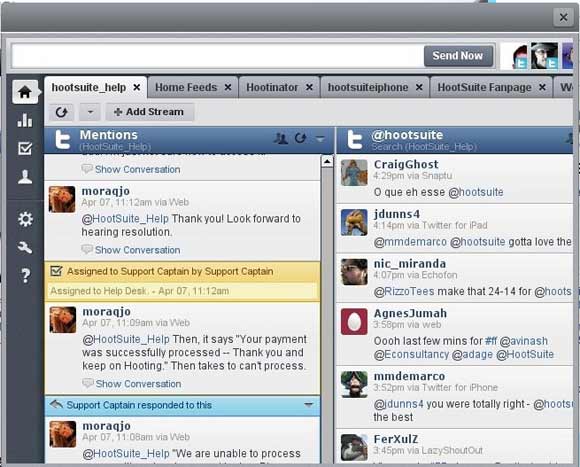This screenshot has width=580, height=467.
Task: Open the Analytics bar chart icon
Action: pyautogui.click(x=25, y=120)
